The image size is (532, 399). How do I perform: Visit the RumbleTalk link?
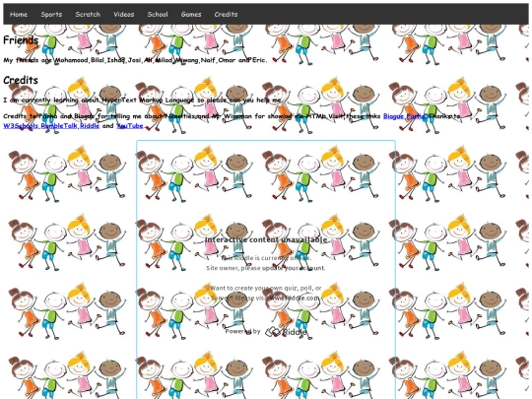(59, 125)
